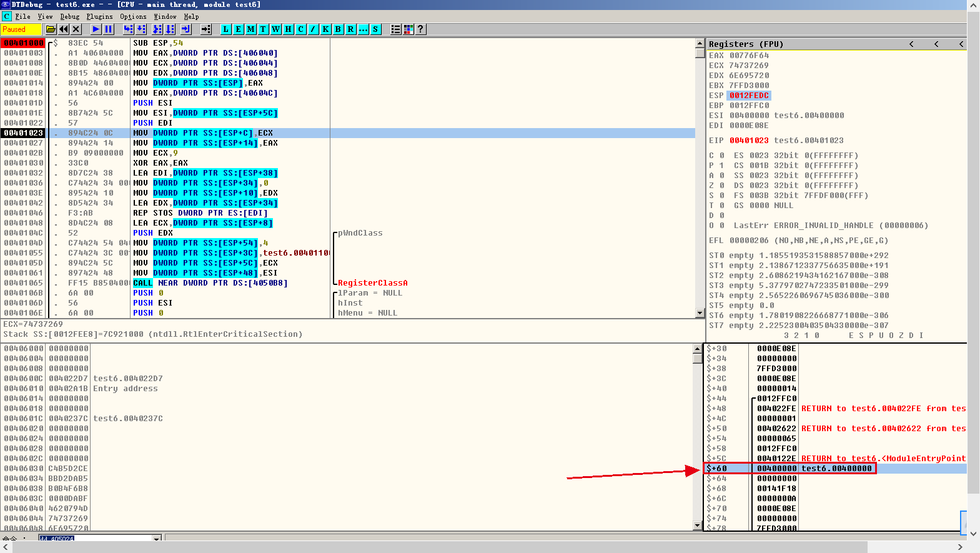980x553 pixels.
Task: Show source via S button
Action: point(375,29)
